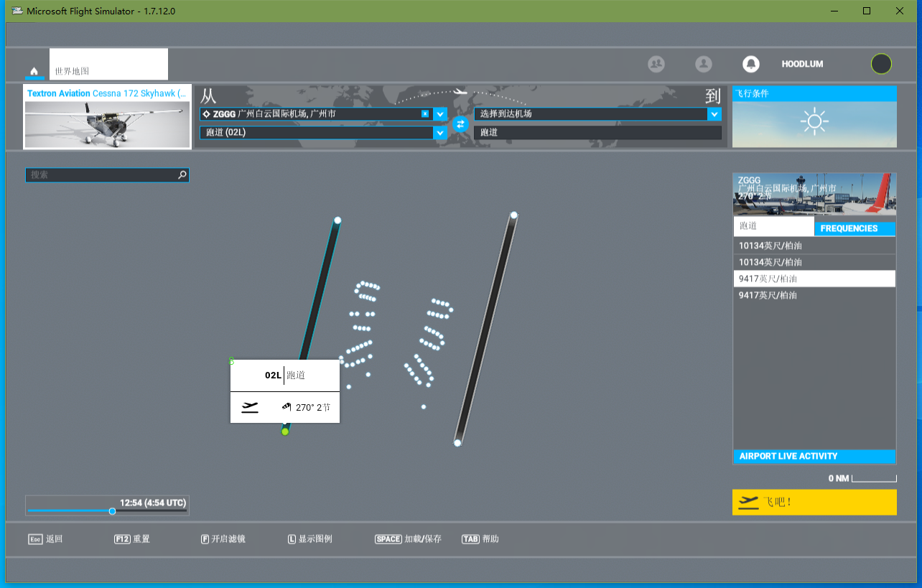Toggle filters with 开启滤镜 option
922x588 pixels.
coord(223,539)
